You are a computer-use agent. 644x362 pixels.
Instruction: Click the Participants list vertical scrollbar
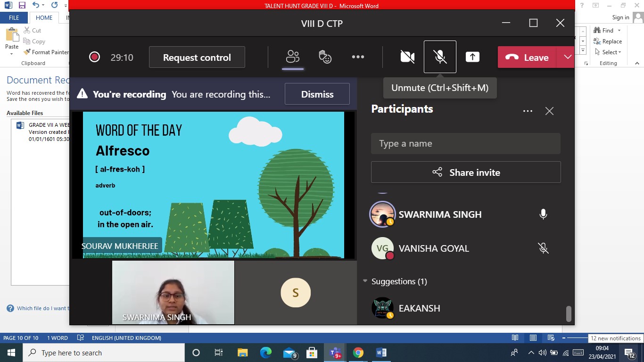point(569,313)
